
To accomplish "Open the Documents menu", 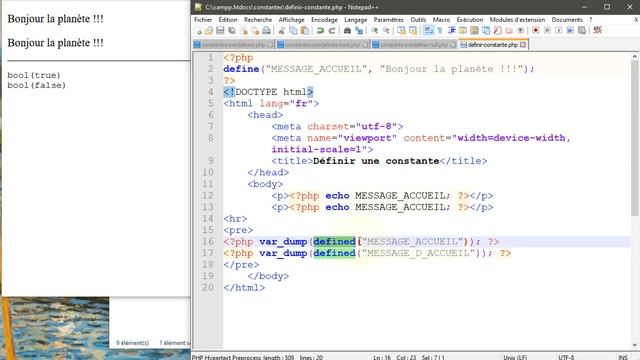I will coord(567,20).
